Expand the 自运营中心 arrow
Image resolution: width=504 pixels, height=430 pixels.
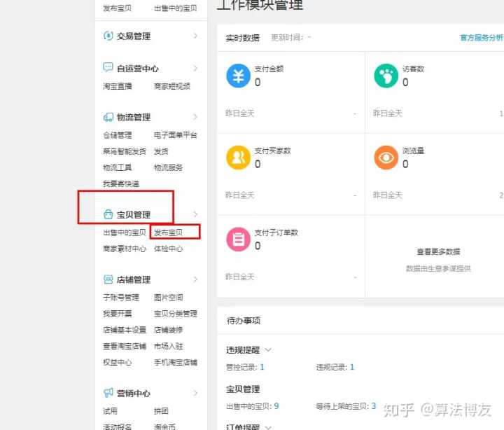coord(195,68)
